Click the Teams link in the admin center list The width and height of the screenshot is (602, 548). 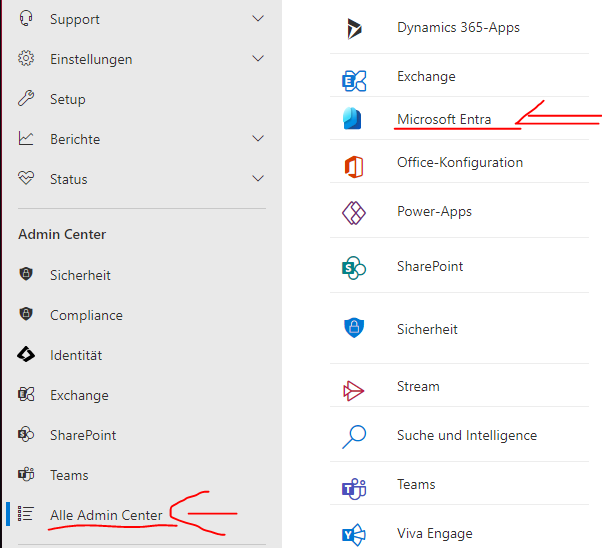(x=416, y=484)
